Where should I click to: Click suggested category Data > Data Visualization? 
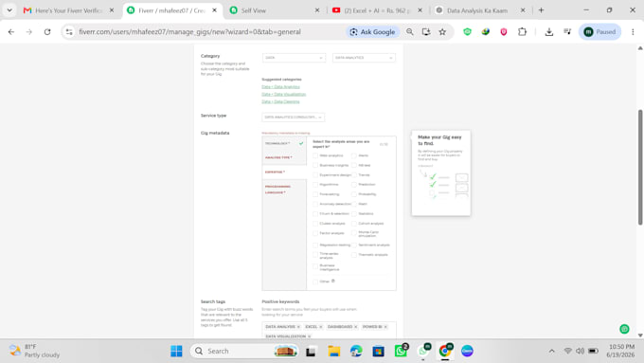(x=284, y=94)
